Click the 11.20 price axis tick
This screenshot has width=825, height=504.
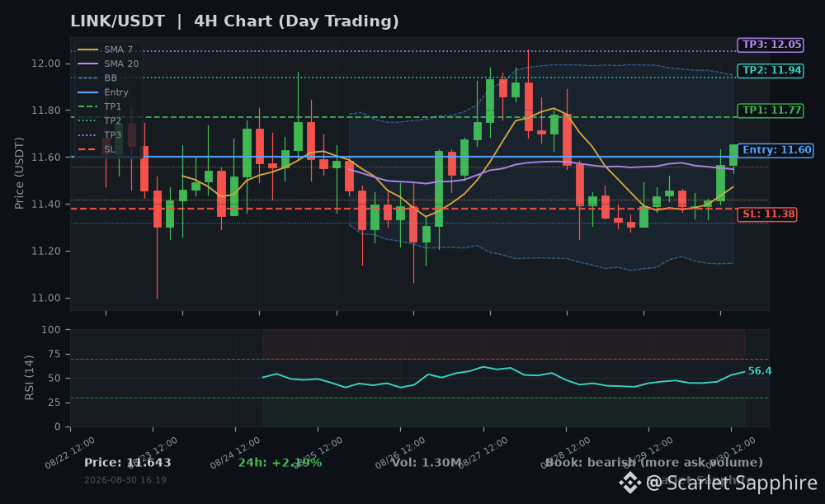45,252
